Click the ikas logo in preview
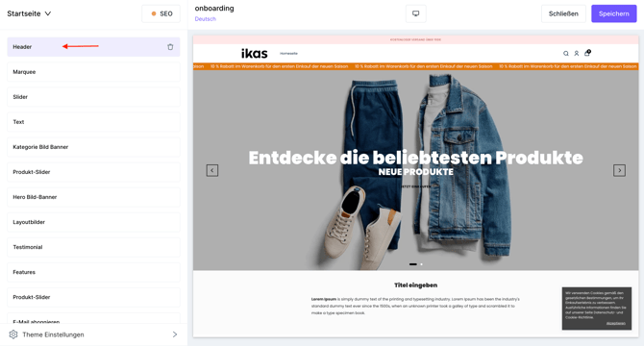 [254, 54]
